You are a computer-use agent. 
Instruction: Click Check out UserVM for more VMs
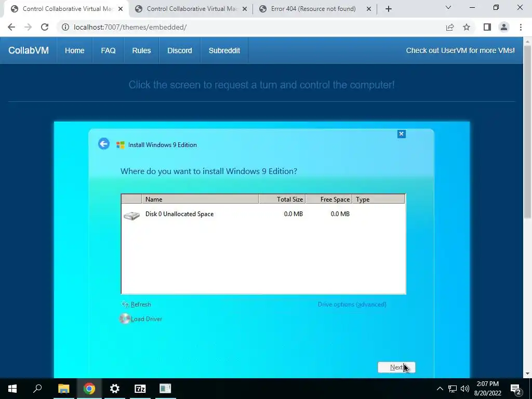[x=460, y=50]
